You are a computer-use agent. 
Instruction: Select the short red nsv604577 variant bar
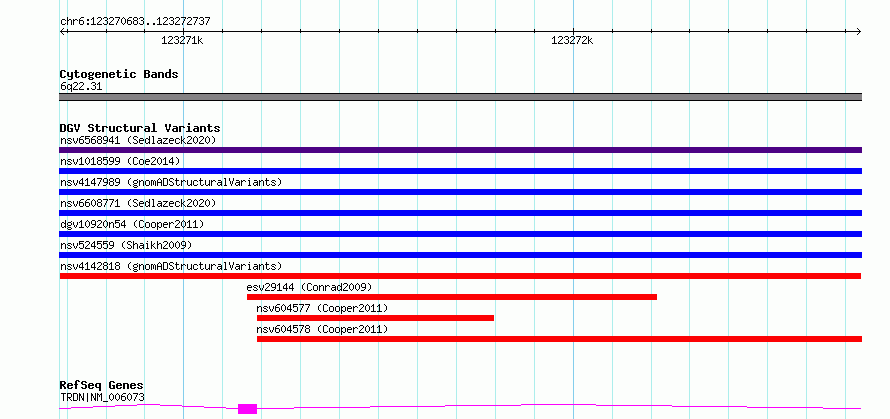[375, 318]
